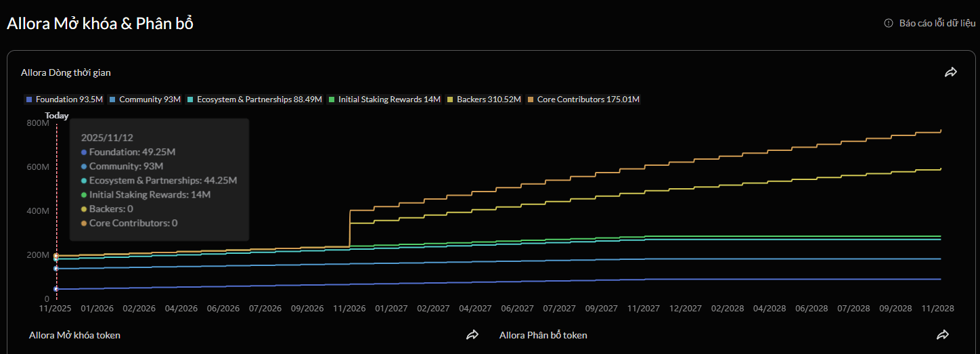Open the Báo cáo lỗi dữ liệu link

937,23
